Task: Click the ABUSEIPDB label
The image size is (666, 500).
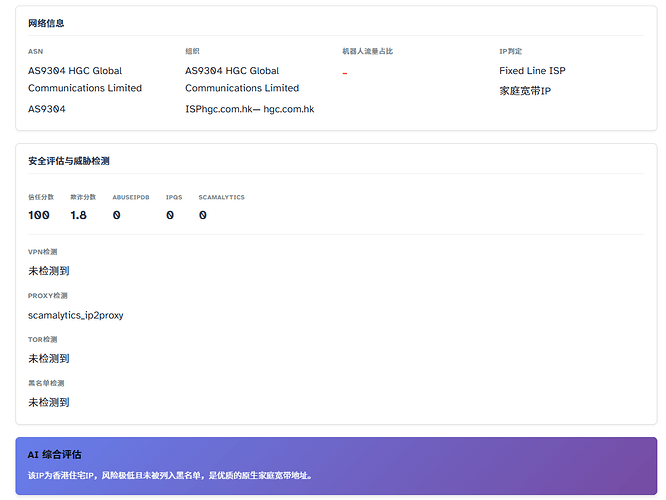Action: tap(131, 197)
